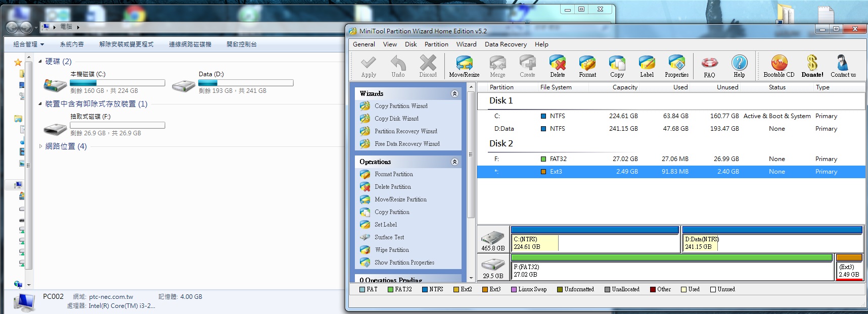Click the Label toolbar icon

[647, 66]
